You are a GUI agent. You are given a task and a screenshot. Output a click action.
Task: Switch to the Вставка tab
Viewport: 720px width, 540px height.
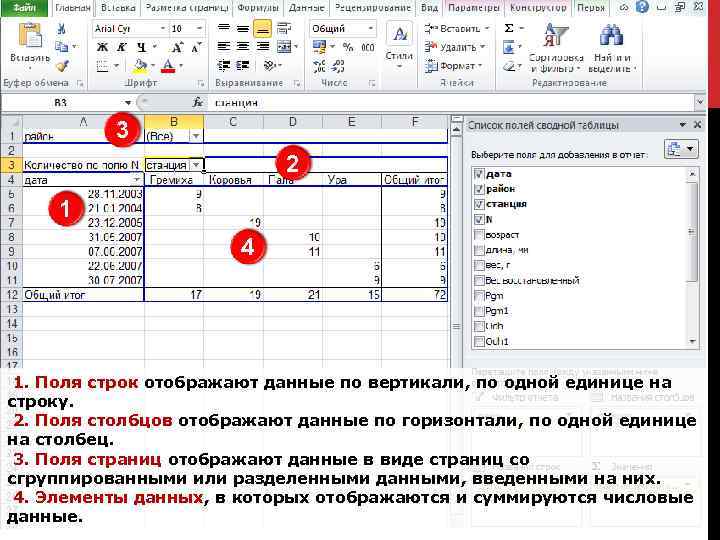pos(118,8)
